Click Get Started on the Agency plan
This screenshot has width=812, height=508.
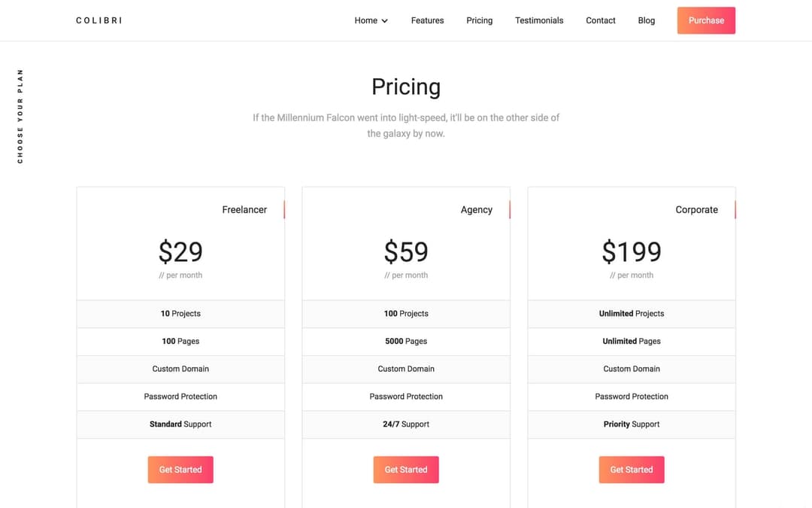tap(406, 469)
